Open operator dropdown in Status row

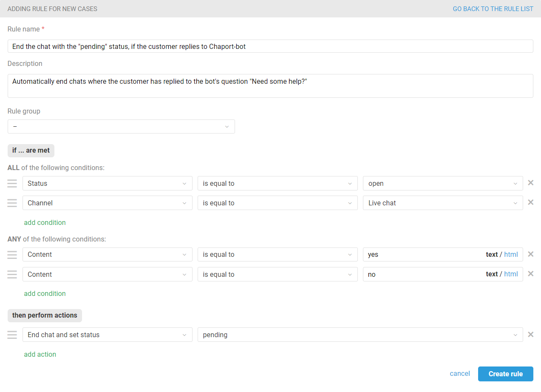pos(278,183)
